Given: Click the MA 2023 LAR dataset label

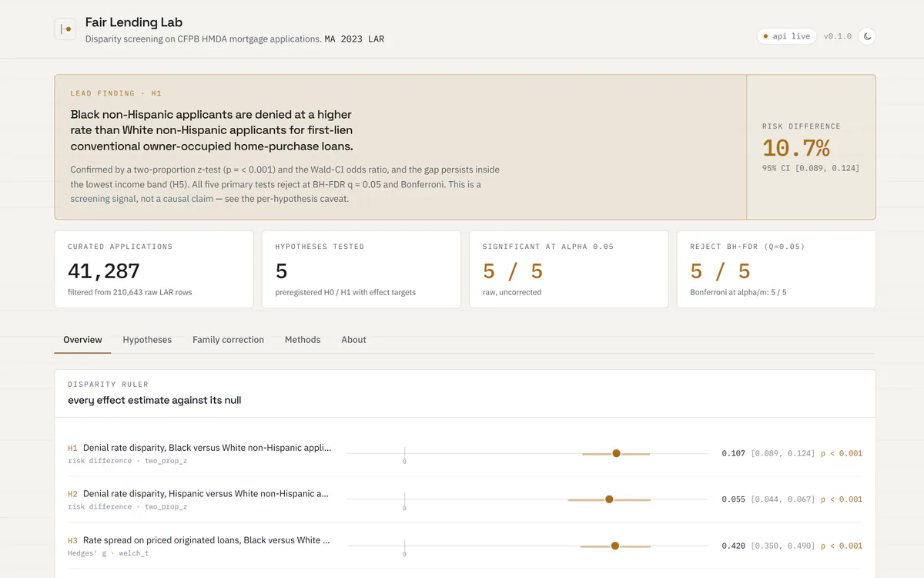Looking at the screenshot, I should 354,39.
